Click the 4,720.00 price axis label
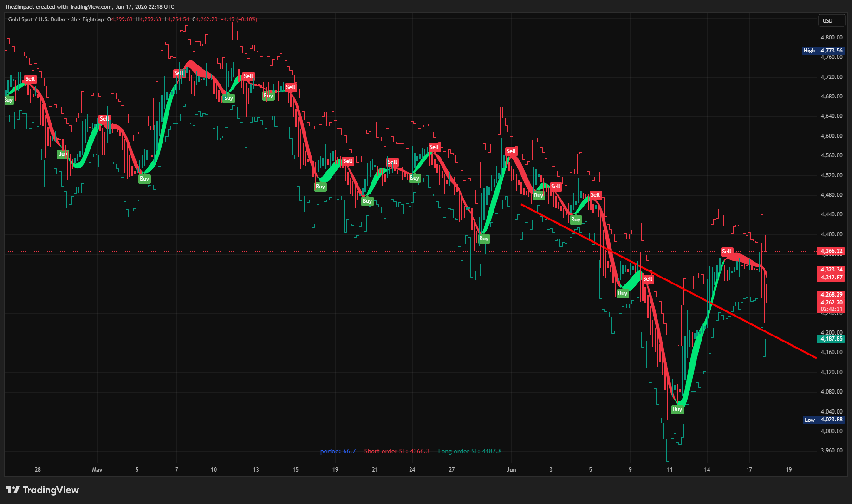Screen dimensions: 852x504 [832, 77]
